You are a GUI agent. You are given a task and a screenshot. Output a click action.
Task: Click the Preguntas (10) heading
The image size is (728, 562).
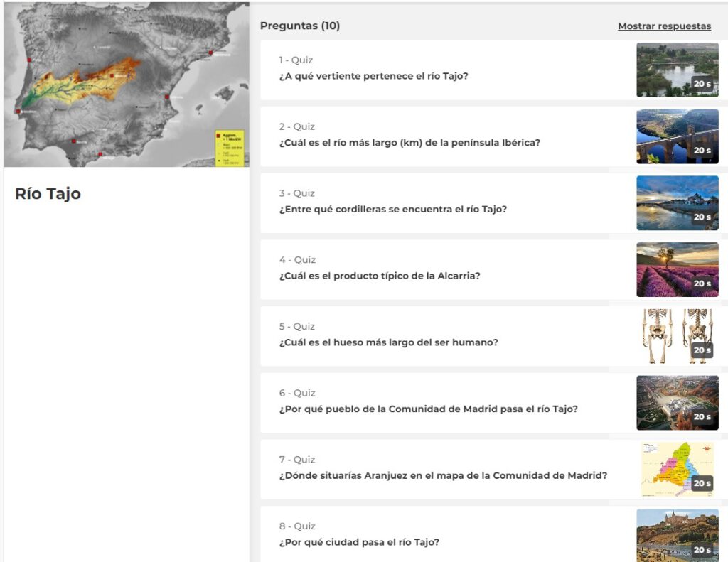click(x=300, y=26)
